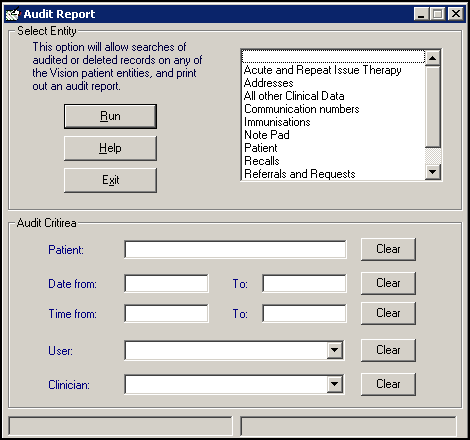470x440 pixels.
Task: Click the entity list scroll down arrow
Action: (x=433, y=172)
